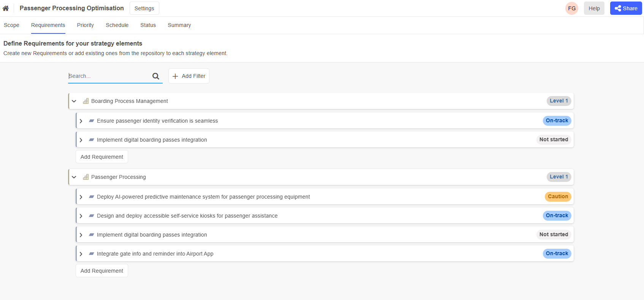Expand the digital boarding passes requirement
Viewport: 644px width, 300px height.
point(81,140)
